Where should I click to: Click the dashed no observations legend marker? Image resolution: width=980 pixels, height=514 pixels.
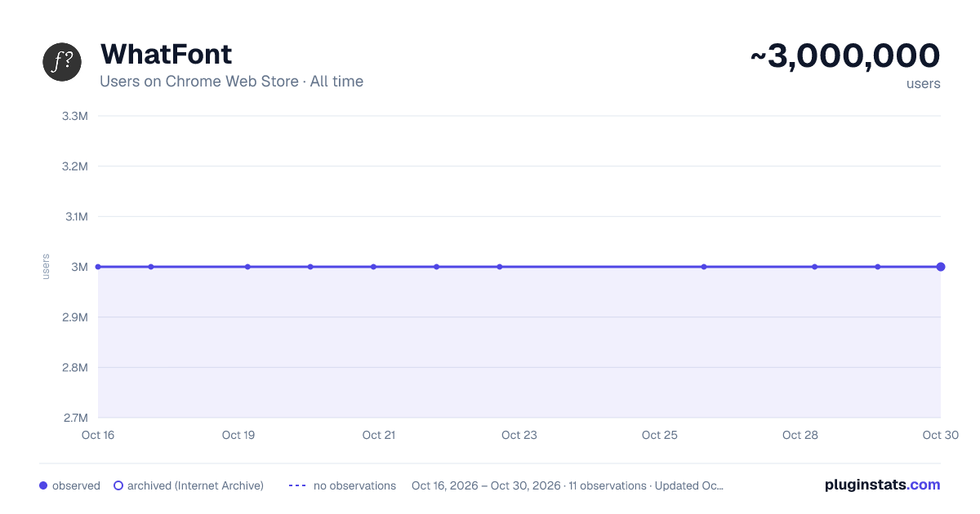point(297,485)
